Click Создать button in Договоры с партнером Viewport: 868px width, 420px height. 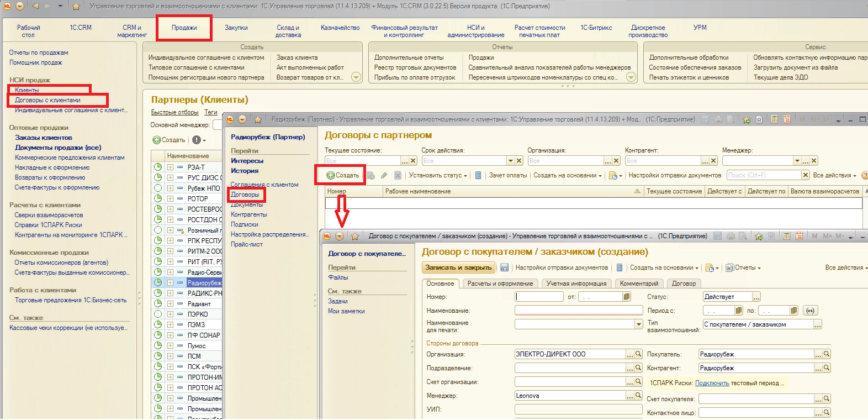tap(342, 175)
